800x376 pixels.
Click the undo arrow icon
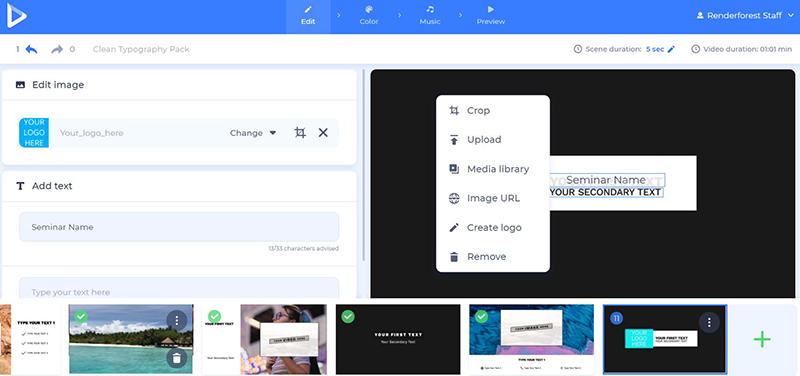[x=32, y=49]
